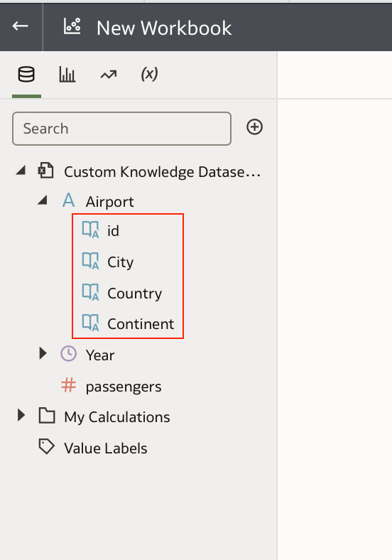Open the Parameters (x) tab
392x560 pixels.
tap(149, 75)
